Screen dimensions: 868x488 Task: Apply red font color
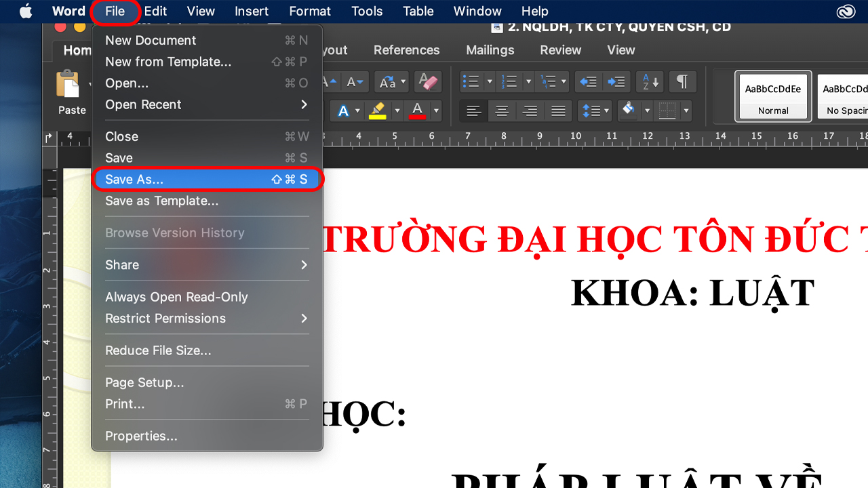coord(417,110)
